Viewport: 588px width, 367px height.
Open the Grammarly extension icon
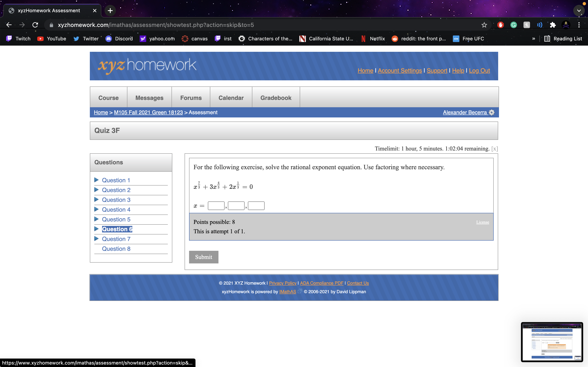(513, 25)
